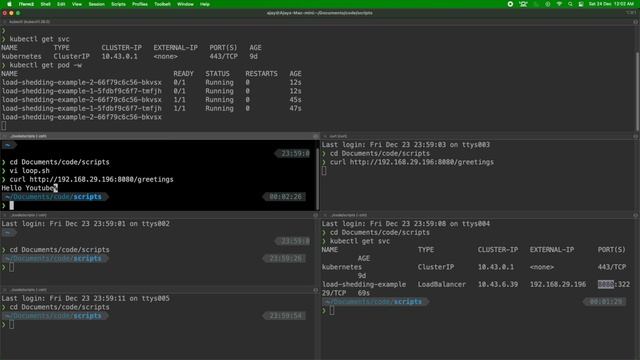
Task: Close the ttys005 bottom-left pane
Action: pyautogui.click(x=4, y=290)
